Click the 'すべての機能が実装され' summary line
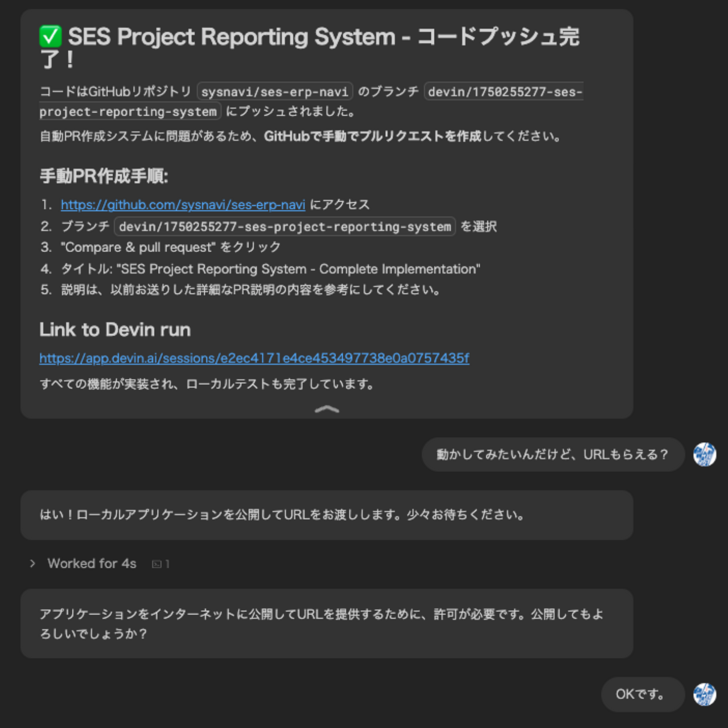 click(208, 384)
